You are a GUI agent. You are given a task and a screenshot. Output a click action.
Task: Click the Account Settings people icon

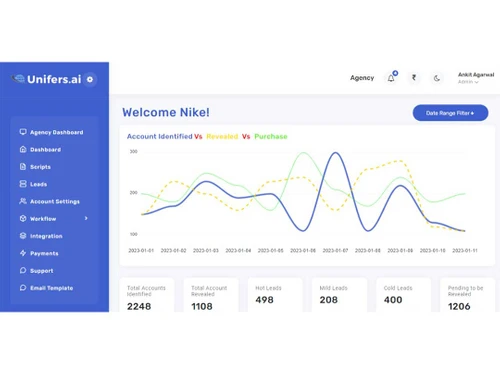click(23, 201)
